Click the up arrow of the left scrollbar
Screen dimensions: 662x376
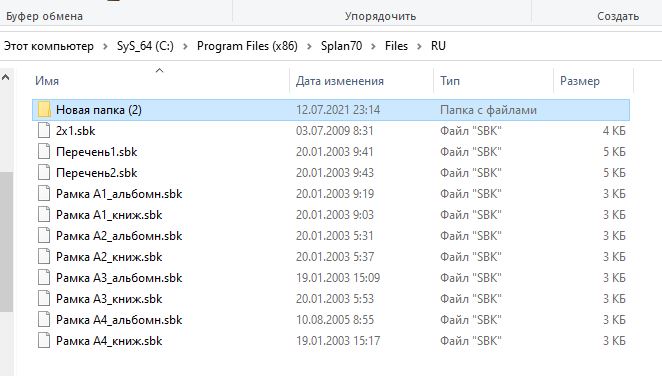[x=5, y=77]
